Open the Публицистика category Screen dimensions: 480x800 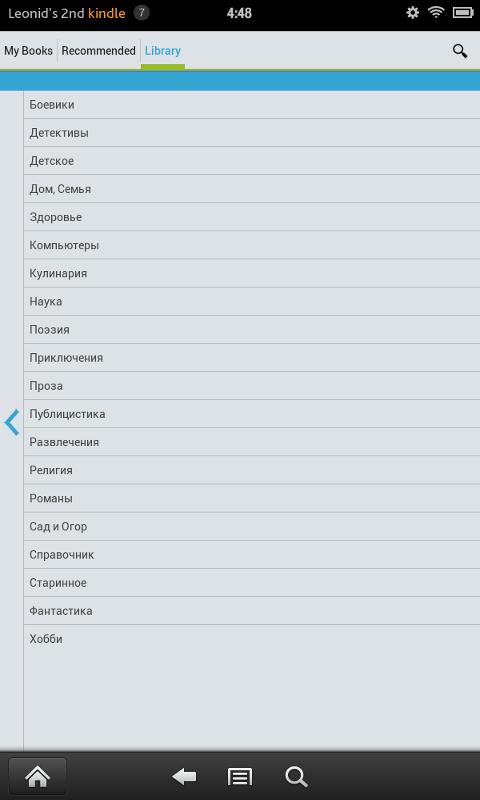[251, 414]
